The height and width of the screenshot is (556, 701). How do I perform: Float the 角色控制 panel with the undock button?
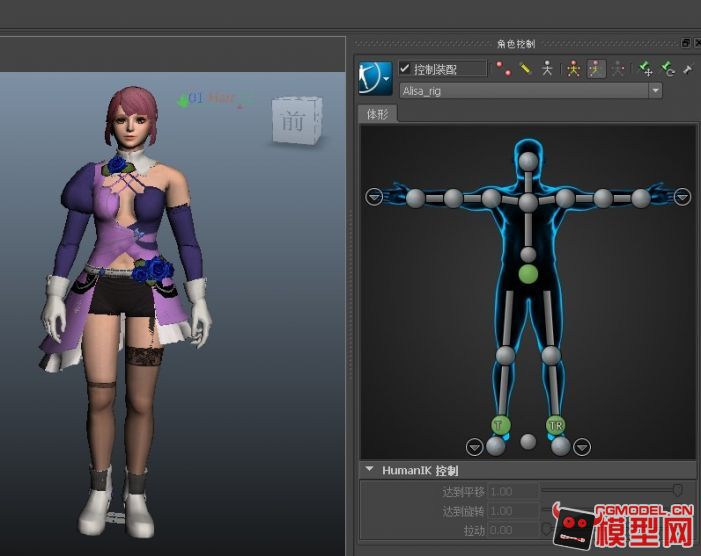pyautogui.click(x=685, y=43)
